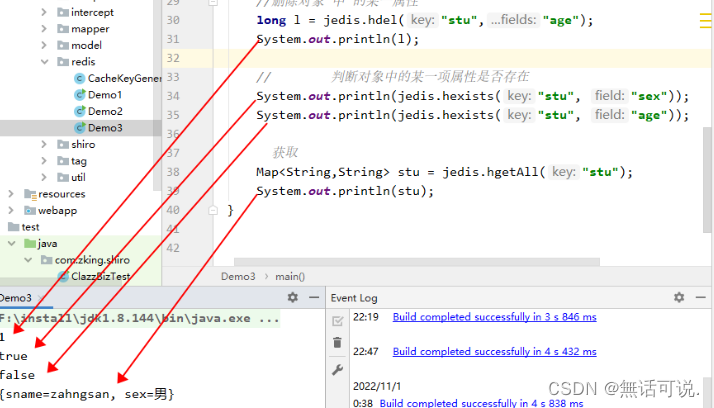Image resolution: width=714 pixels, height=408 pixels.
Task: Click the model folder icon
Action: click(x=63, y=45)
